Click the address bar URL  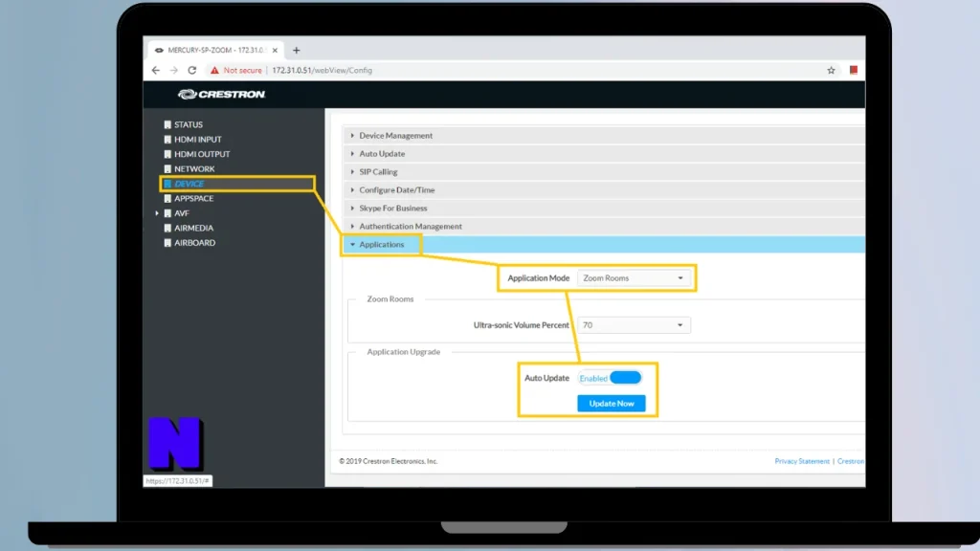(x=322, y=71)
